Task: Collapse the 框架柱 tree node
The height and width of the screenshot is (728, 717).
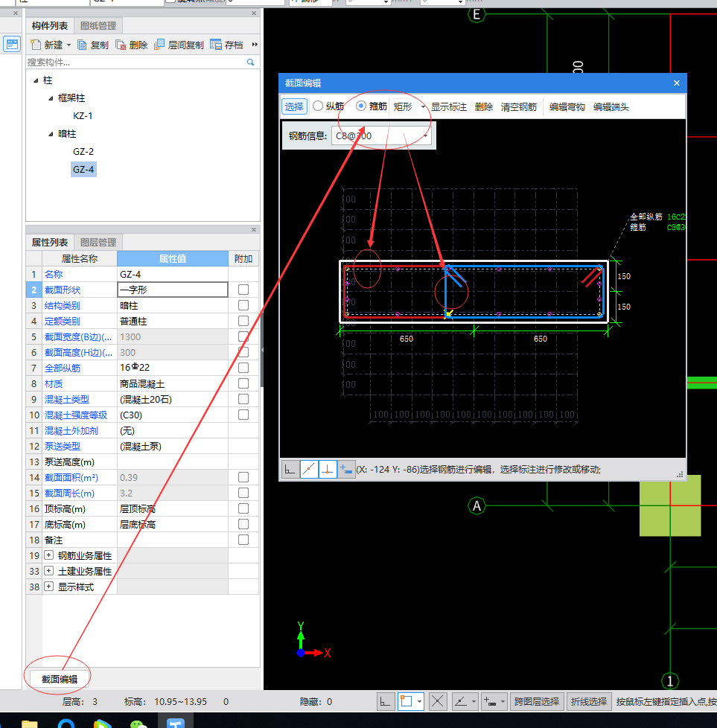Action: [x=51, y=98]
